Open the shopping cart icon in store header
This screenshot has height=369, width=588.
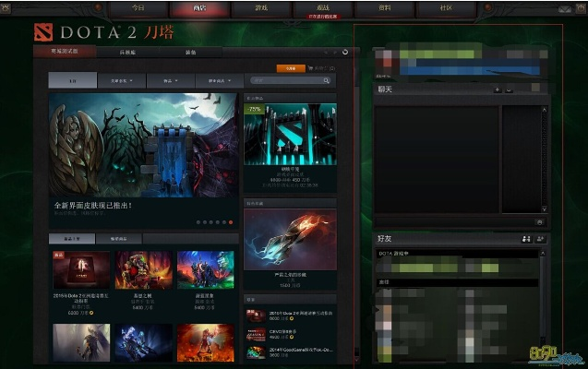(312, 68)
